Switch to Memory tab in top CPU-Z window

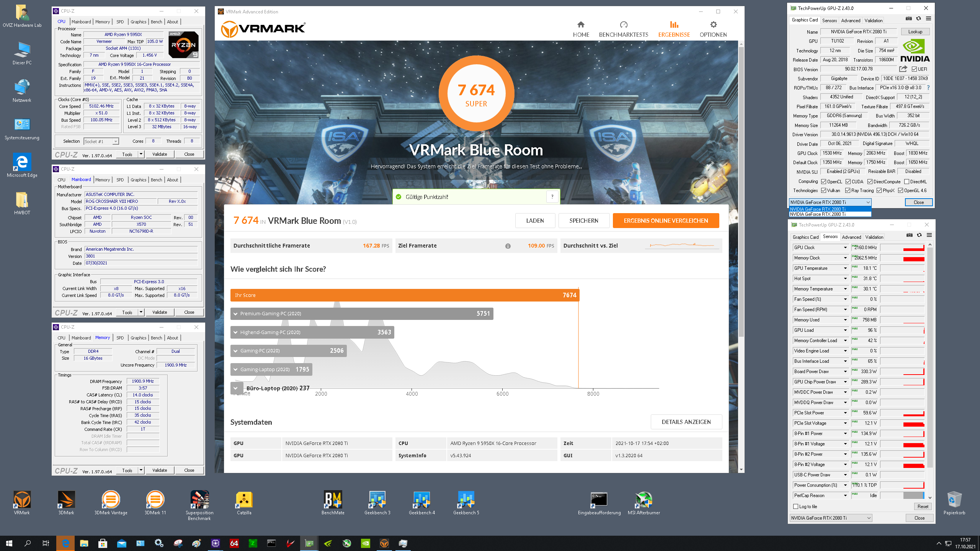pyautogui.click(x=103, y=22)
